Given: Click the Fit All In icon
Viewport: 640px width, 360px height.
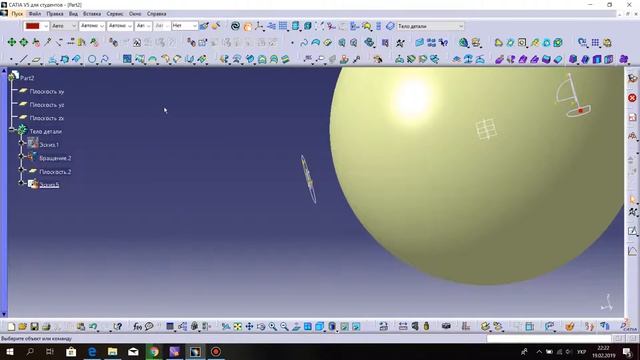Looking at the screenshot, I should [x=238, y=327].
